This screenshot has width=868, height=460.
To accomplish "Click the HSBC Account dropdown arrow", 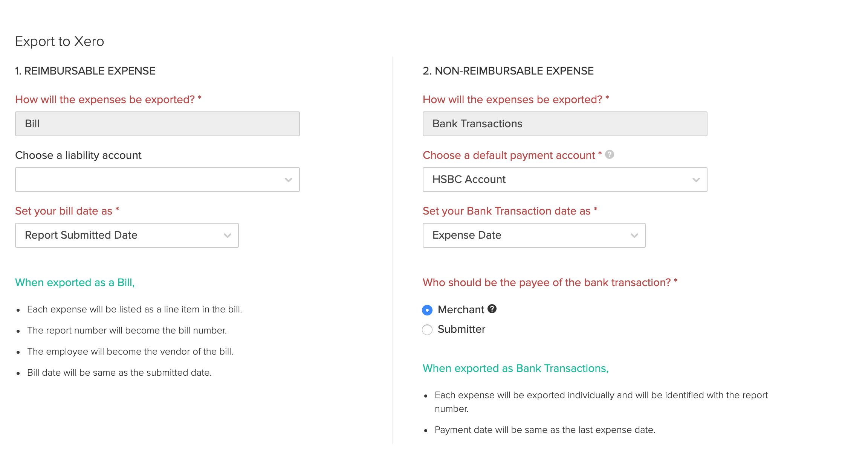I will (x=696, y=180).
